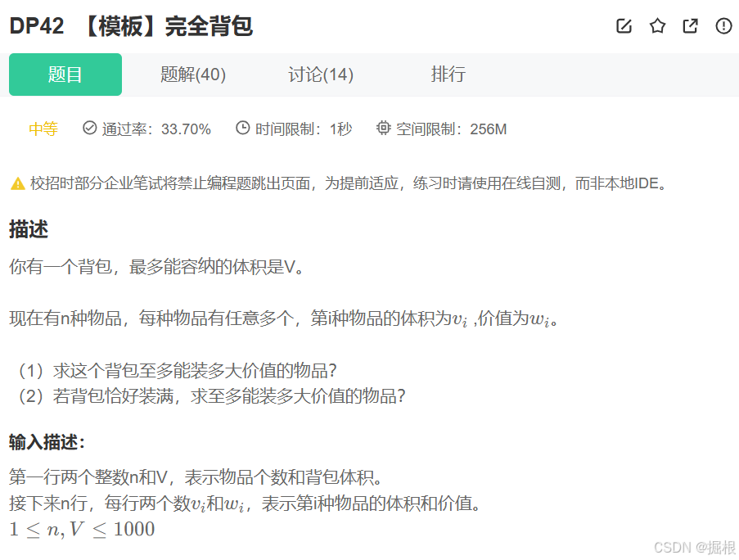Click question (2) 若背包恰好装满 line
This screenshot has width=739, height=560.
click(212, 396)
